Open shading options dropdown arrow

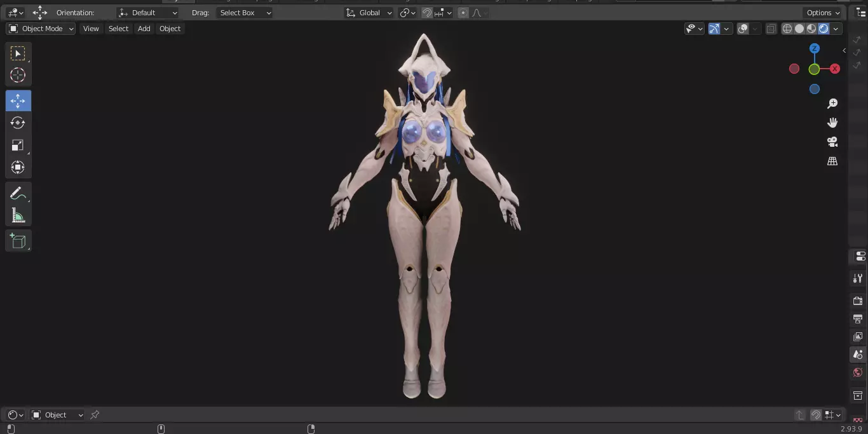(836, 29)
